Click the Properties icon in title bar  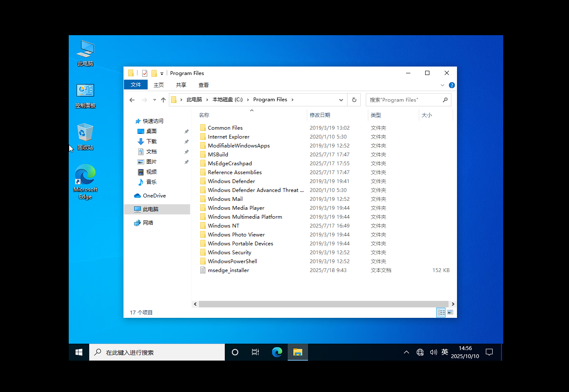point(145,73)
